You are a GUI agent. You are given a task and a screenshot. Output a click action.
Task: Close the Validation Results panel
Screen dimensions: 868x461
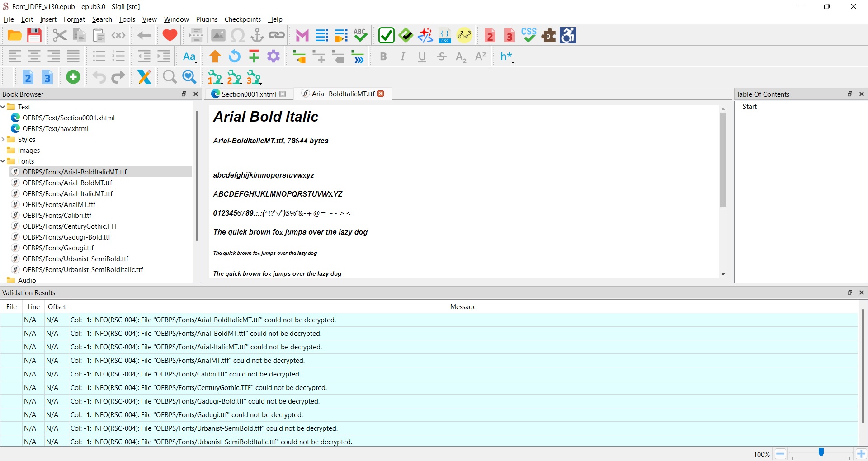(862, 292)
